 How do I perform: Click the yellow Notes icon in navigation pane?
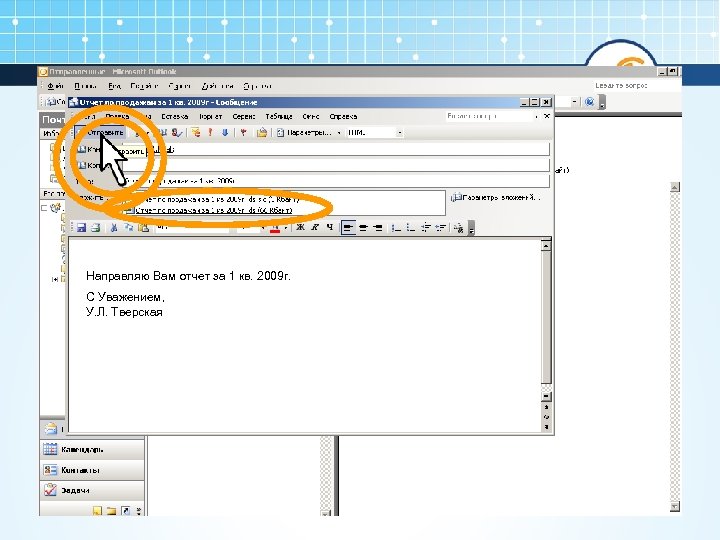point(97,511)
